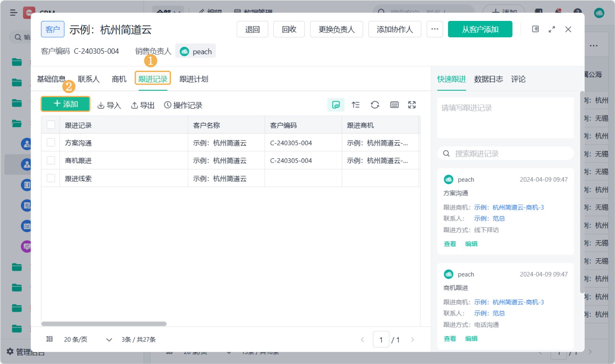615x364 pixels.
Task: Select all rows via header checkbox
Action: pyautogui.click(x=51, y=125)
